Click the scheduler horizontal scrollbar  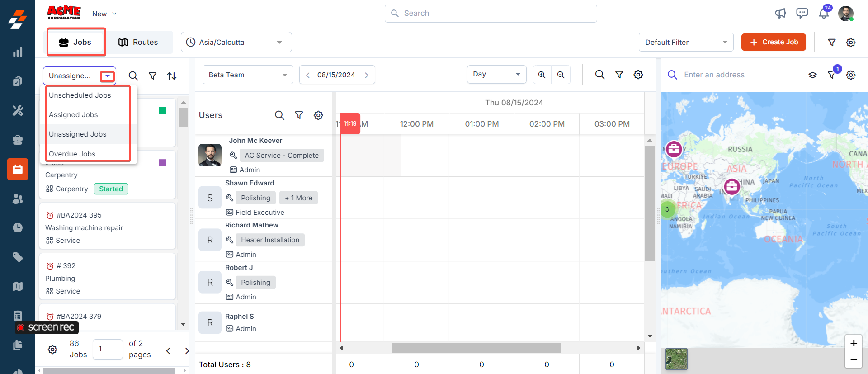[476, 348]
